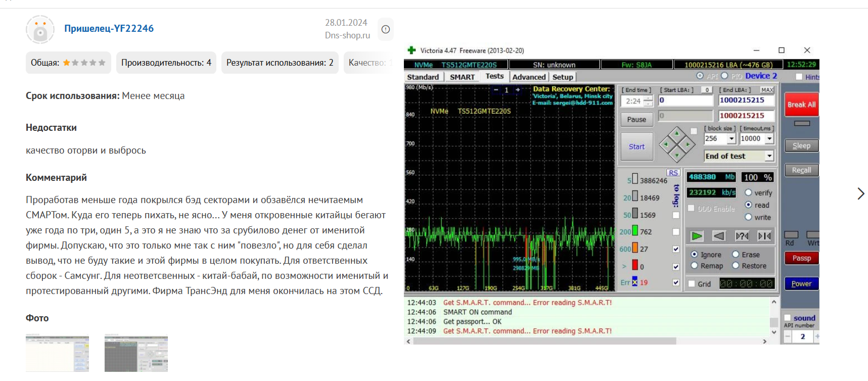Screen dimensions: 868x381
Task: Uncheck the log checkbox for 600 ms blocks
Action: pos(676,249)
